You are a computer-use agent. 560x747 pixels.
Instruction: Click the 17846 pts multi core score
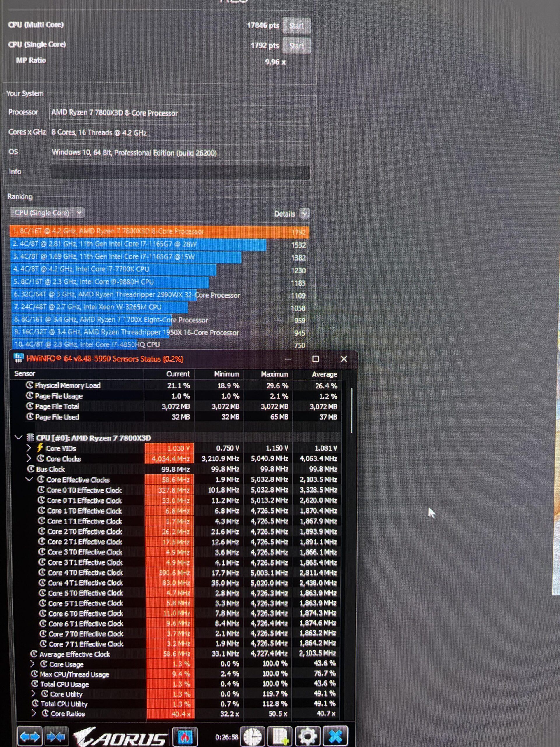click(x=263, y=25)
